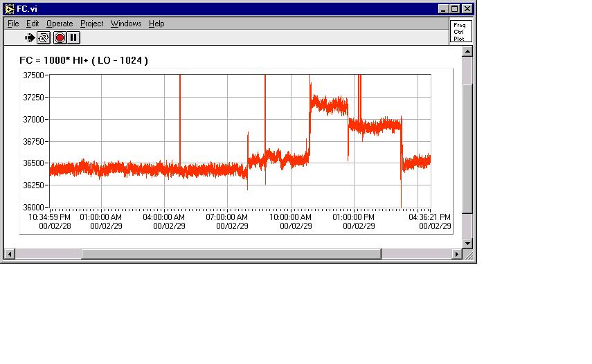Click the vertical scrollbar up arrow
Image resolution: width=592 pixels, height=364 pixels.
tap(467, 51)
